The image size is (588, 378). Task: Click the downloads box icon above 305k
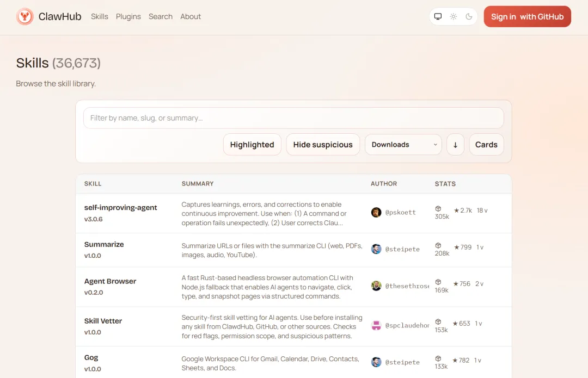(x=438, y=209)
